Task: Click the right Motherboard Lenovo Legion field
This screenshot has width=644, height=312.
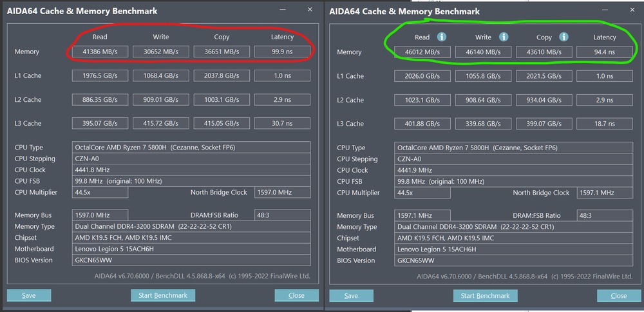Action: click(x=513, y=249)
